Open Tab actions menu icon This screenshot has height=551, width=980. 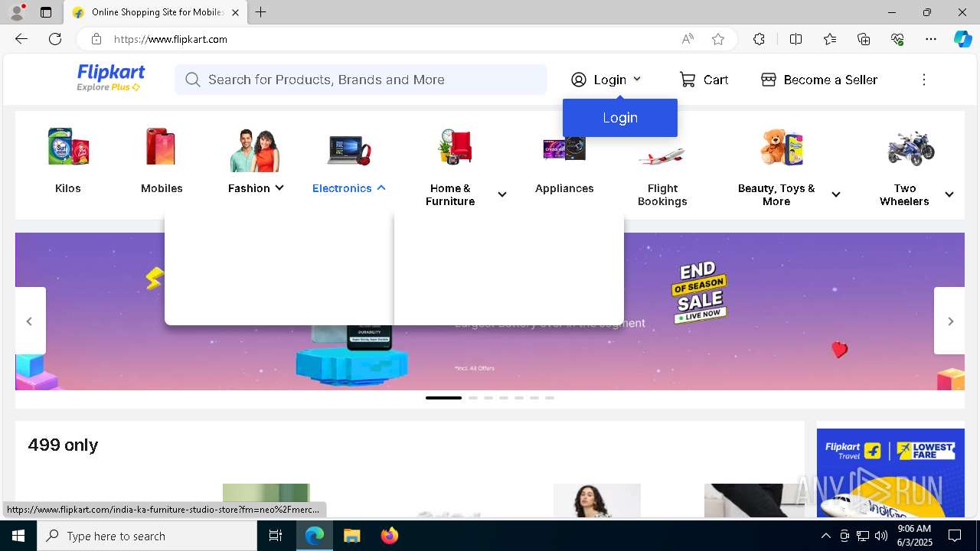pyautogui.click(x=46, y=12)
